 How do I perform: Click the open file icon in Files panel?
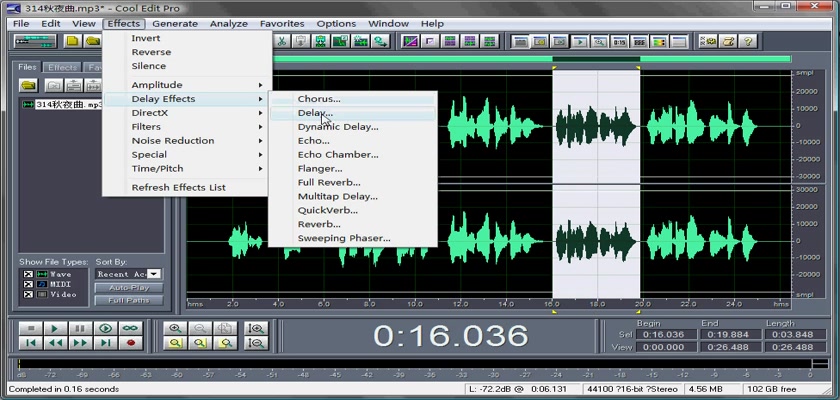[28, 85]
